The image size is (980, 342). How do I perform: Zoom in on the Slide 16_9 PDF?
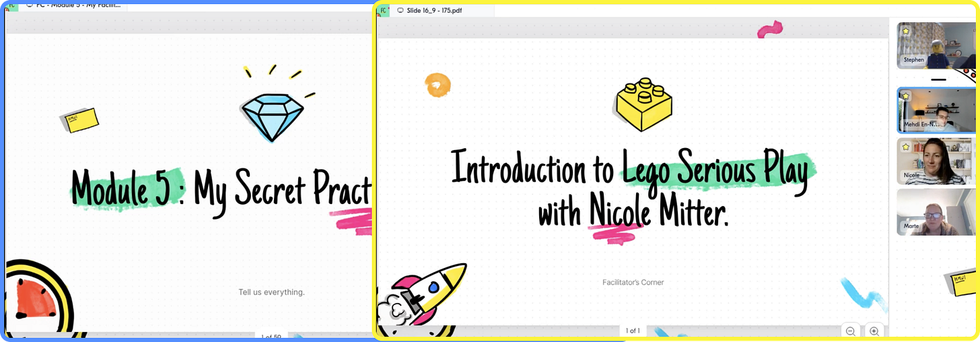pyautogui.click(x=874, y=331)
